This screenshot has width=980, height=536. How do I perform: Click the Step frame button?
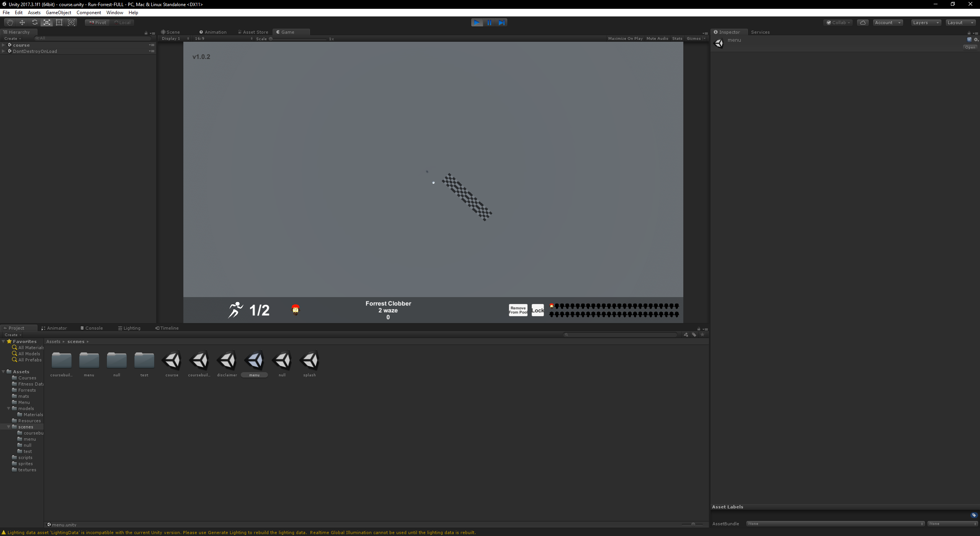501,23
